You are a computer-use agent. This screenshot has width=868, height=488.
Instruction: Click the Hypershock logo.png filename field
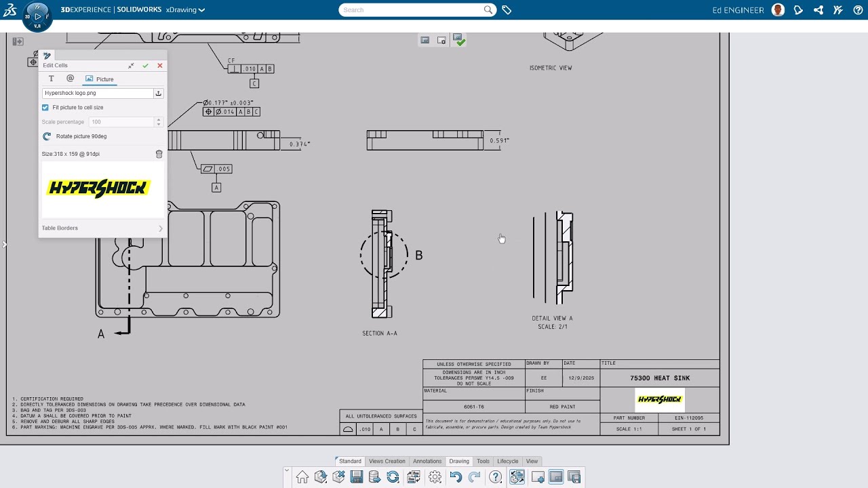tap(98, 93)
